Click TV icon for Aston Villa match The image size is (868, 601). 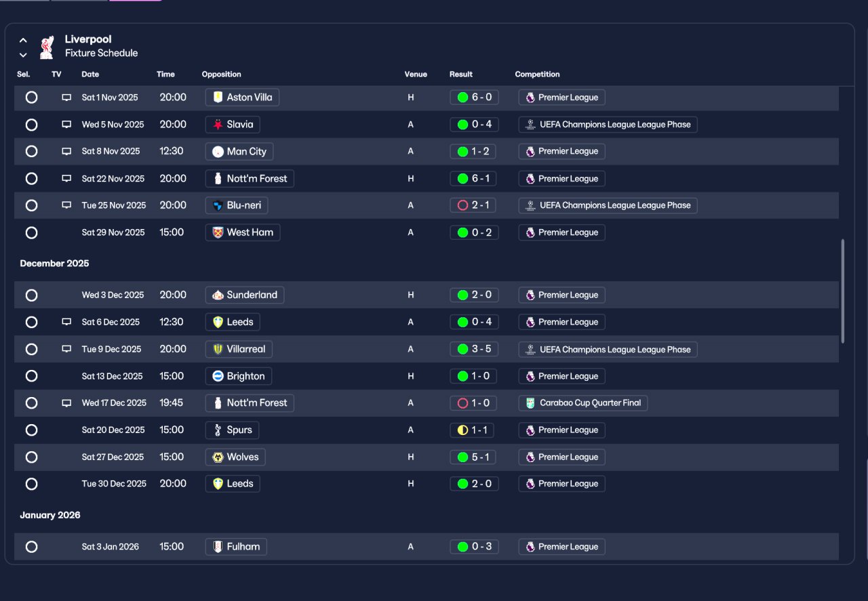66,98
